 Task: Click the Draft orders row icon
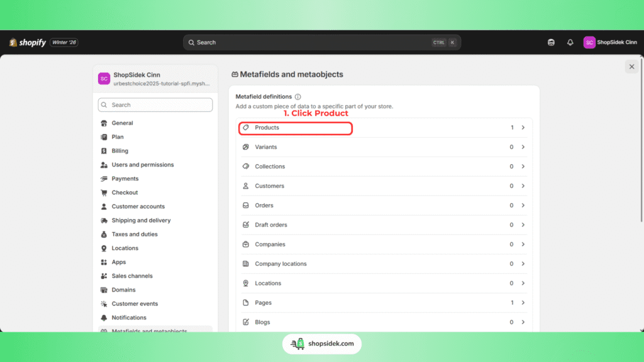[246, 225]
